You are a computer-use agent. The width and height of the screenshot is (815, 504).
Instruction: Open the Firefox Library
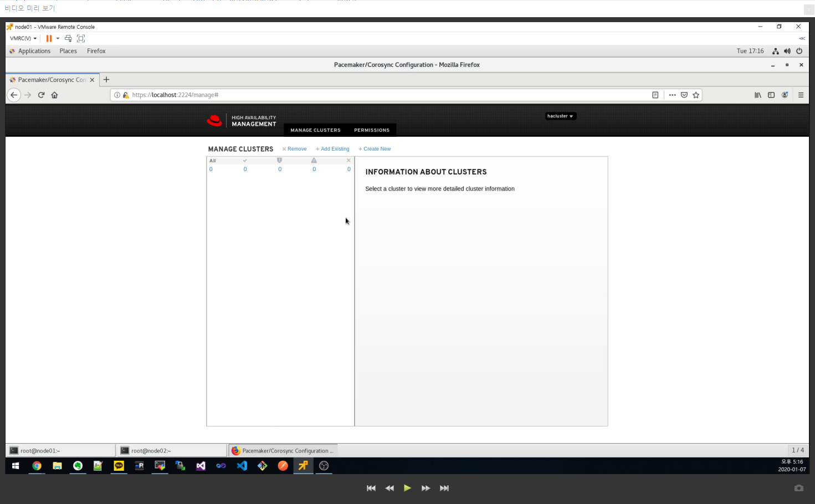tap(757, 95)
